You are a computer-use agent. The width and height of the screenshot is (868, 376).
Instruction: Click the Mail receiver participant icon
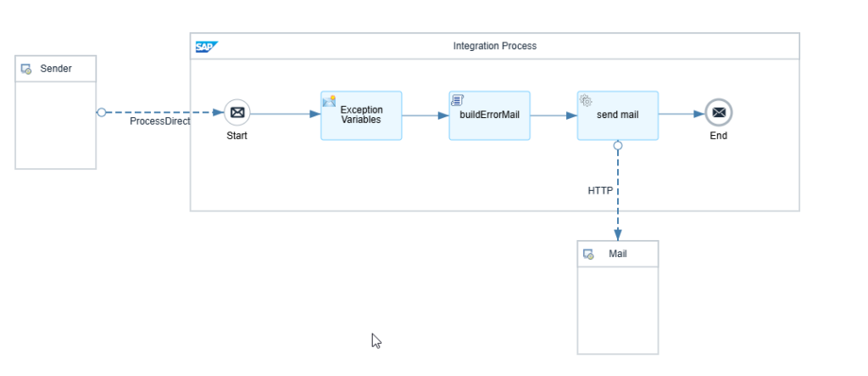588,255
